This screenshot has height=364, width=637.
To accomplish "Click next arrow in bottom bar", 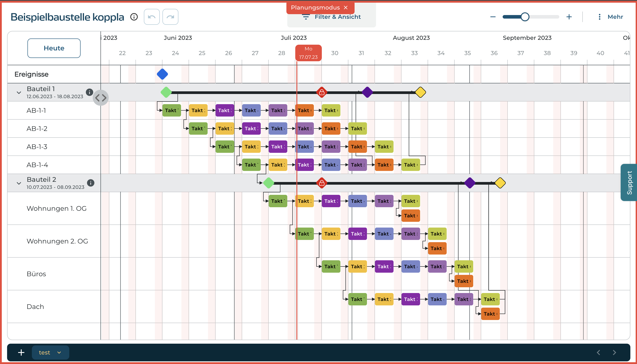I will pos(614,353).
